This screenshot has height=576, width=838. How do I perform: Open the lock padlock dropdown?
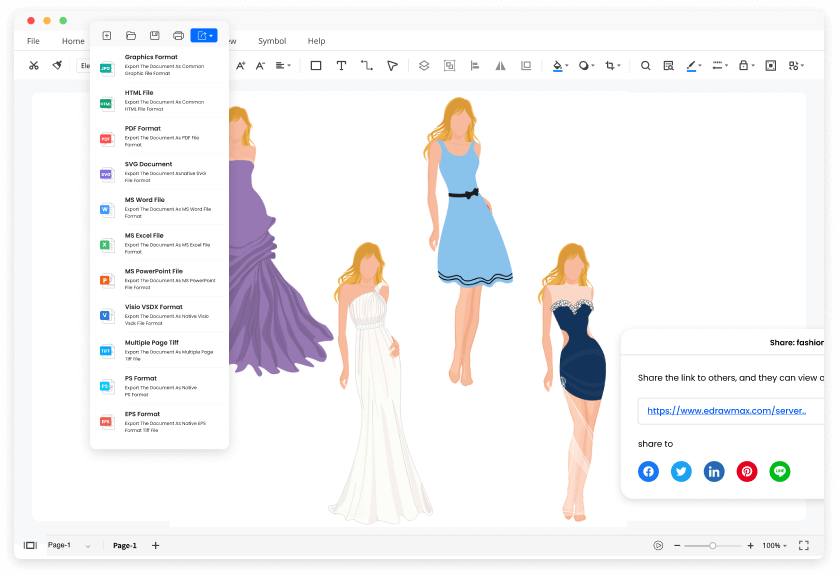[x=746, y=66]
